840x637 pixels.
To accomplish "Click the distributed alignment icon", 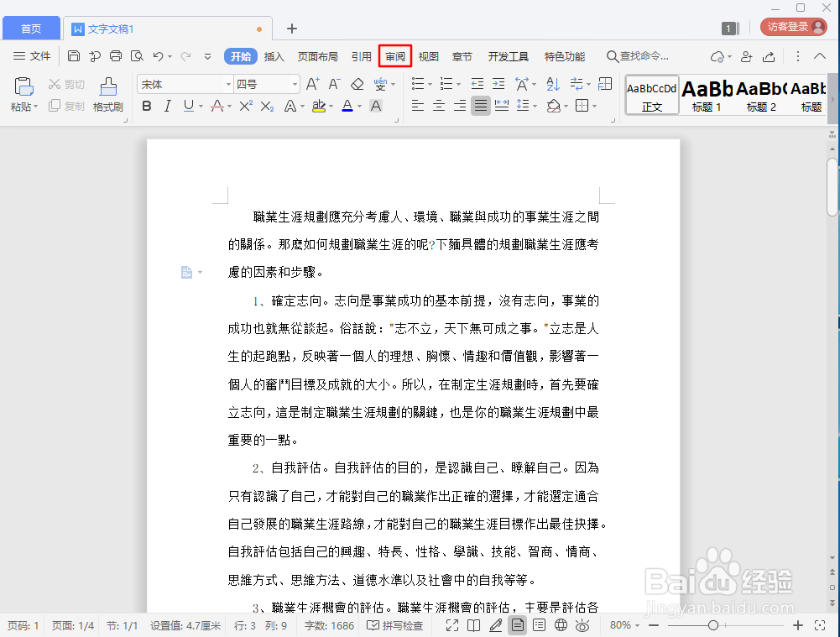I will point(502,106).
